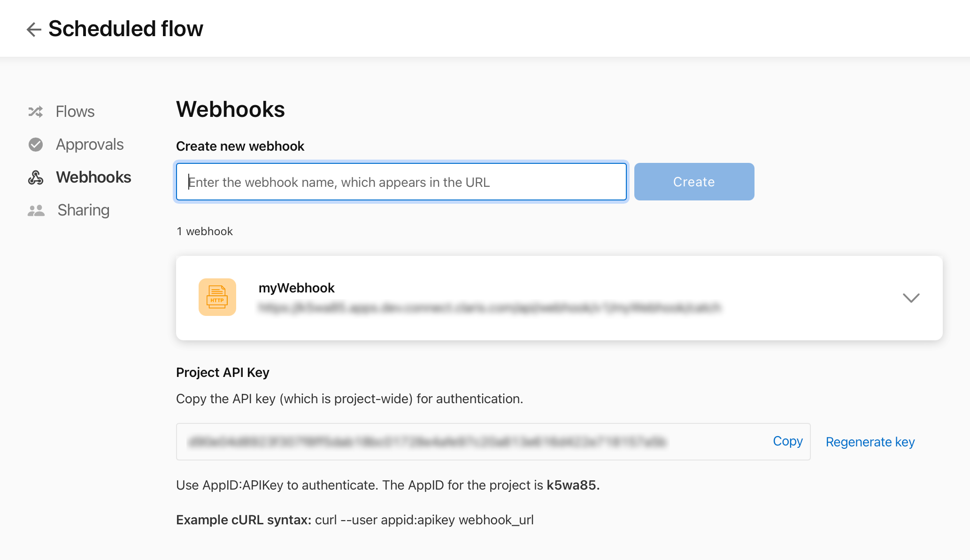The width and height of the screenshot is (970, 560).
Task: Select the Flows shuffle icon in sidebar
Action: click(x=35, y=111)
